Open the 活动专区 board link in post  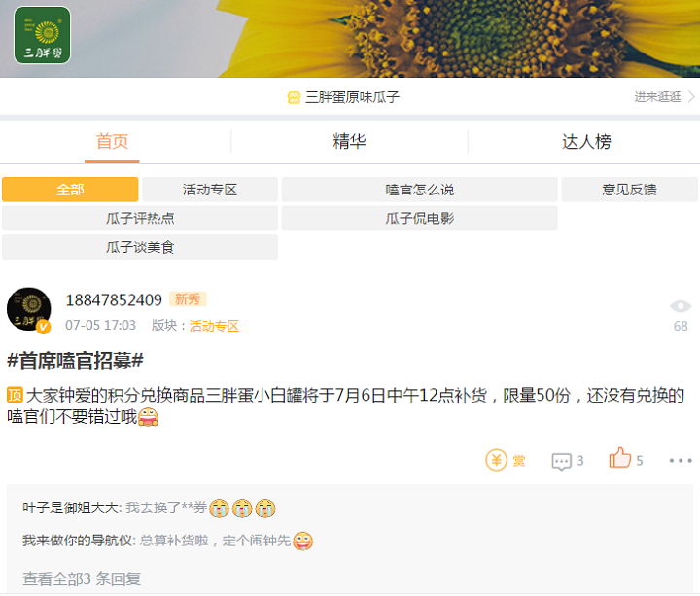214,326
